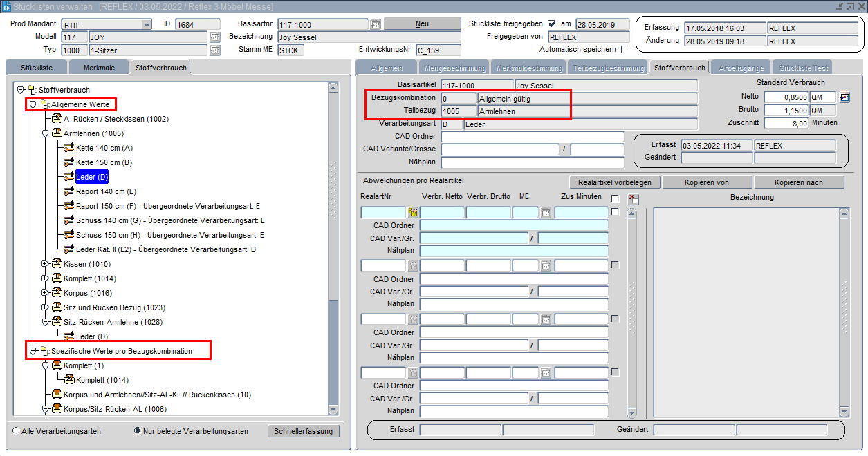
Task: Enable the Automatisch speichern checkbox
Action: pyautogui.click(x=625, y=50)
